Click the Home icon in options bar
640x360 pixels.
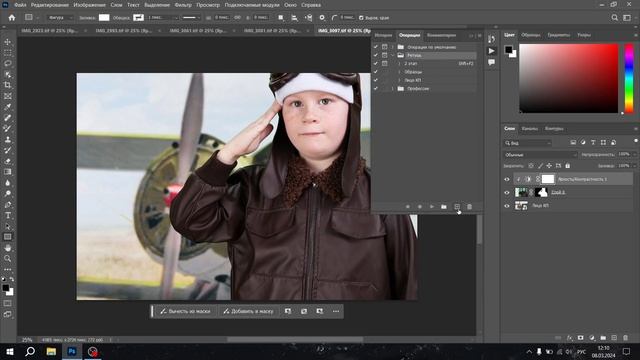pos(12,18)
